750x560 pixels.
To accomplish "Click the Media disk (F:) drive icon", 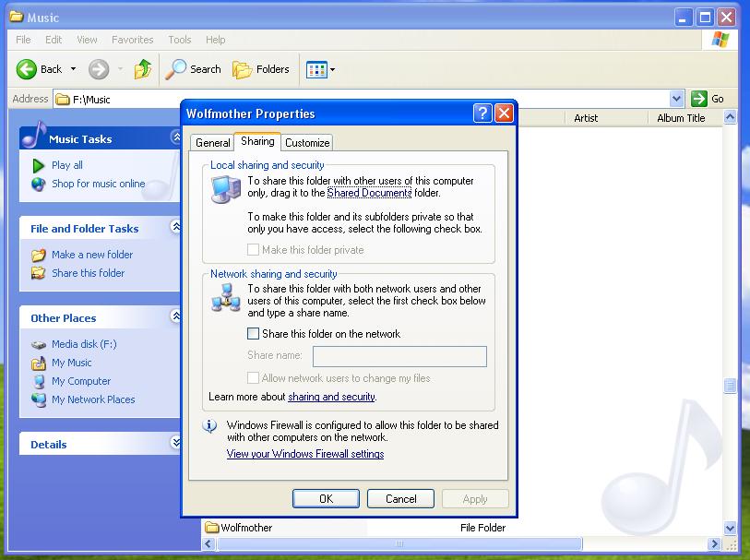I will (38, 344).
